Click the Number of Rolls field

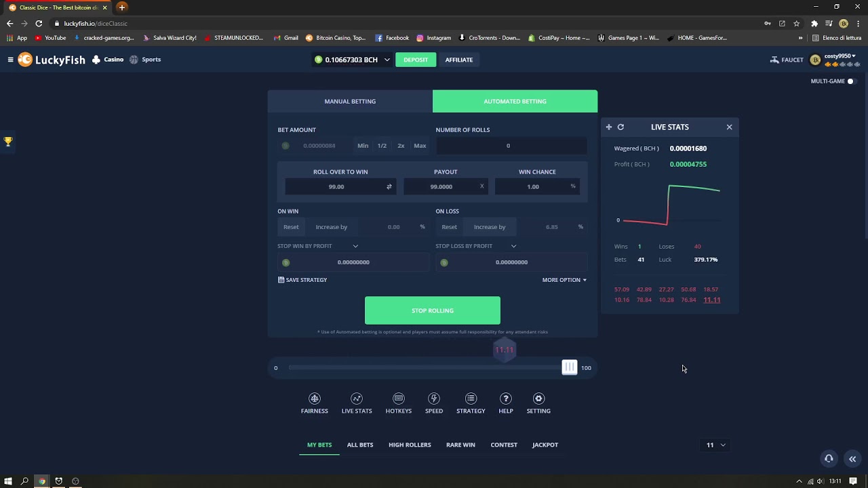pos(511,146)
